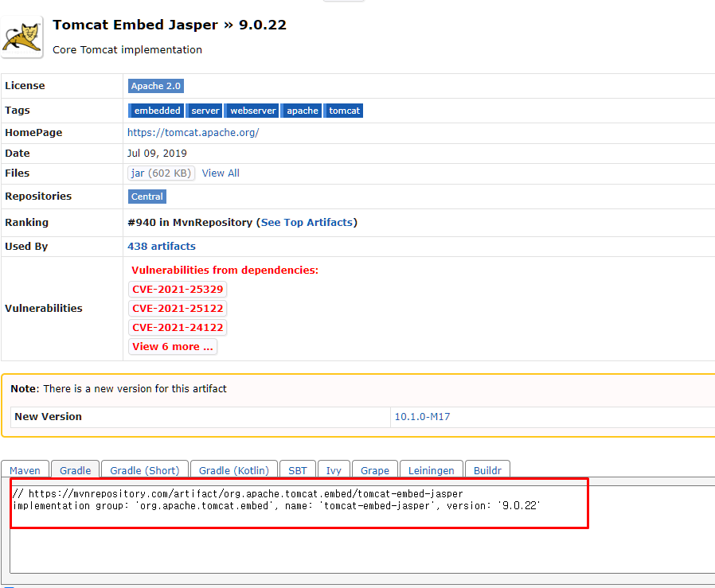
Task: Click the date Jul 09, 2019
Action: (157, 153)
